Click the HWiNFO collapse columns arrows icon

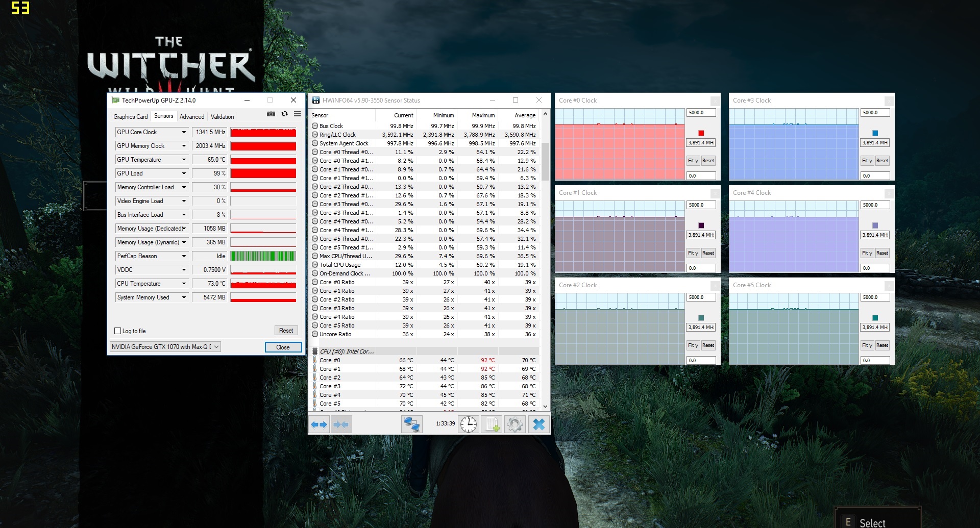click(x=341, y=424)
